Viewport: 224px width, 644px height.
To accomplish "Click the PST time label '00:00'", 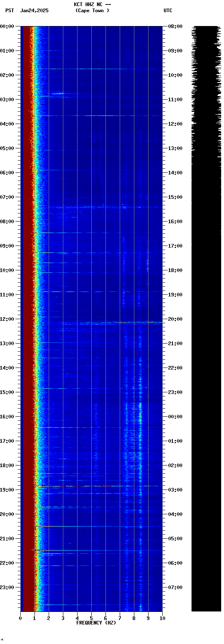I will pyautogui.click(x=7, y=26).
